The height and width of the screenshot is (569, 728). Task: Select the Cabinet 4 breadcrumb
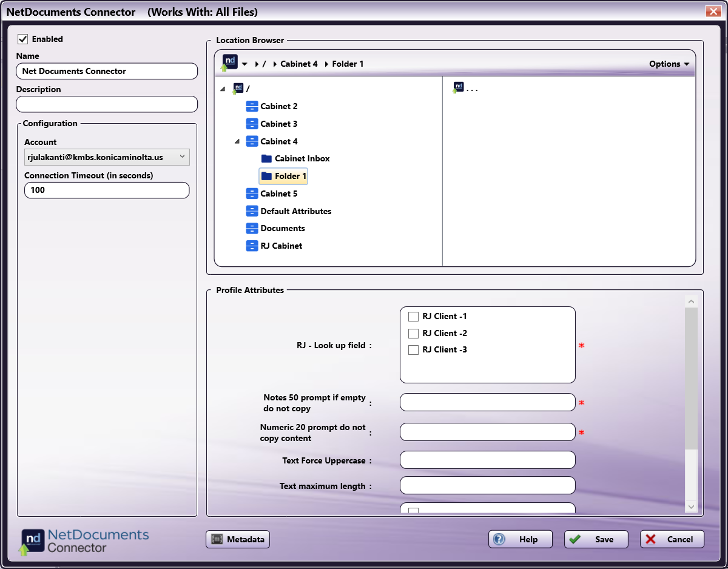coord(299,64)
